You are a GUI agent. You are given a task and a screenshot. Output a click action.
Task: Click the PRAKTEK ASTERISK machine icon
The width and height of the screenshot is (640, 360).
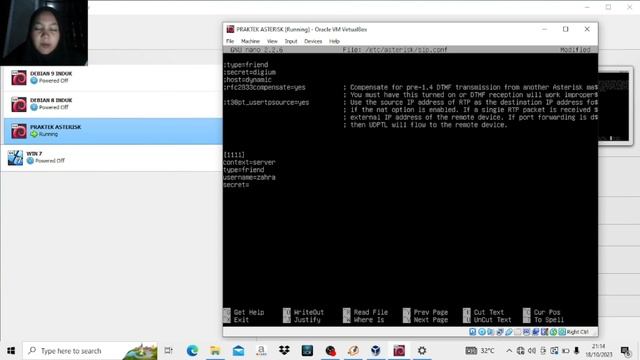click(x=19, y=131)
